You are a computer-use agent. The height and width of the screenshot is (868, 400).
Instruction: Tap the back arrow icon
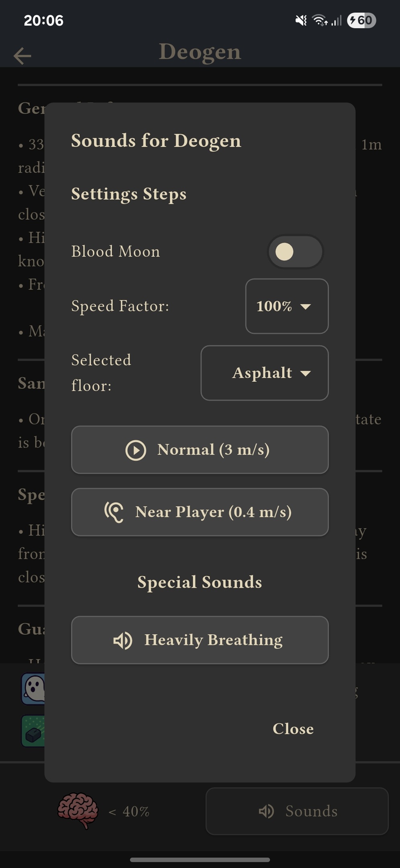point(22,56)
